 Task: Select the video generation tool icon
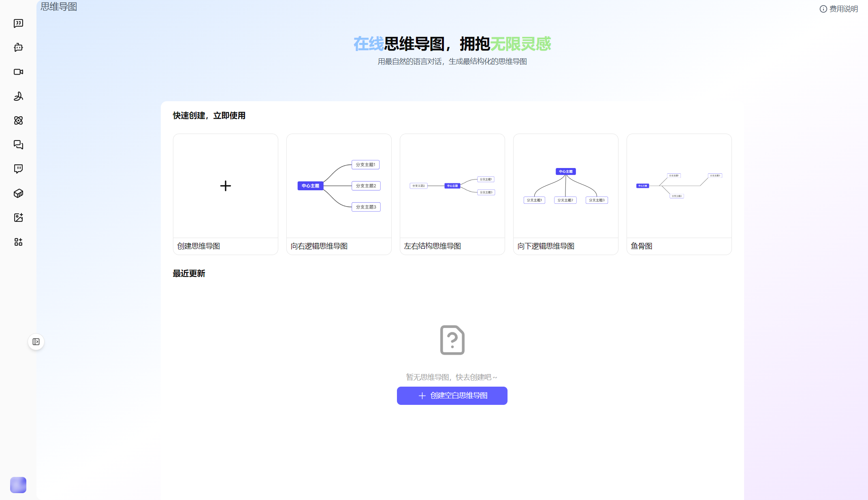[18, 72]
